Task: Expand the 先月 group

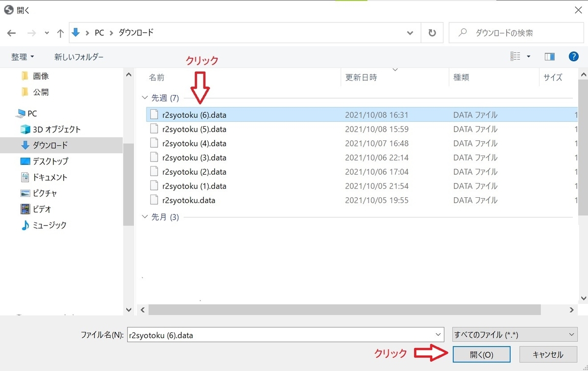Action: (145, 217)
